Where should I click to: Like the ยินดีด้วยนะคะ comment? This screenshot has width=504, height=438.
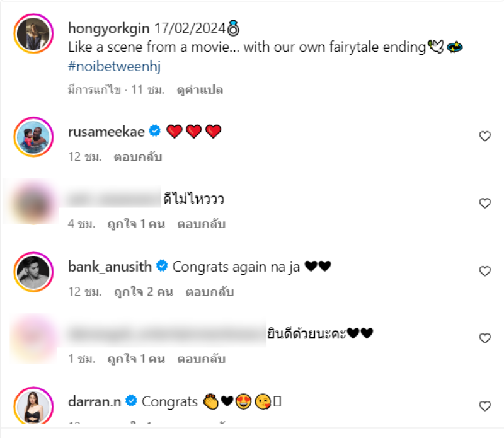point(484,338)
